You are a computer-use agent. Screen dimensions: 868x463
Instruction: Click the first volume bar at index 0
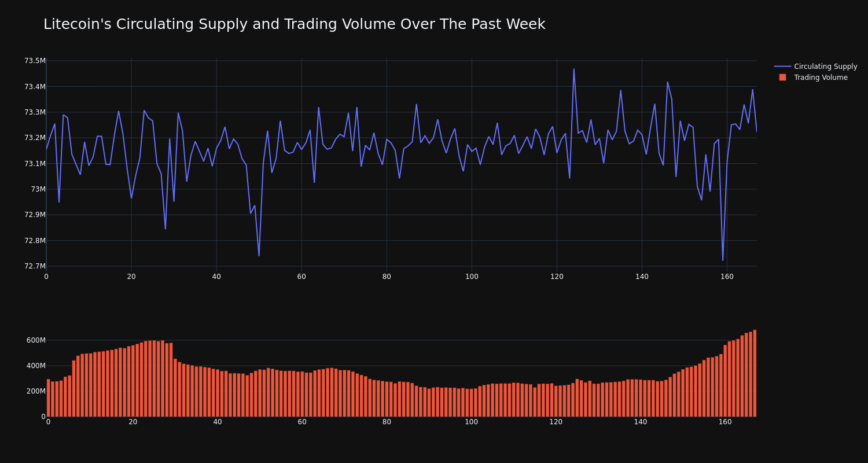click(48, 398)
